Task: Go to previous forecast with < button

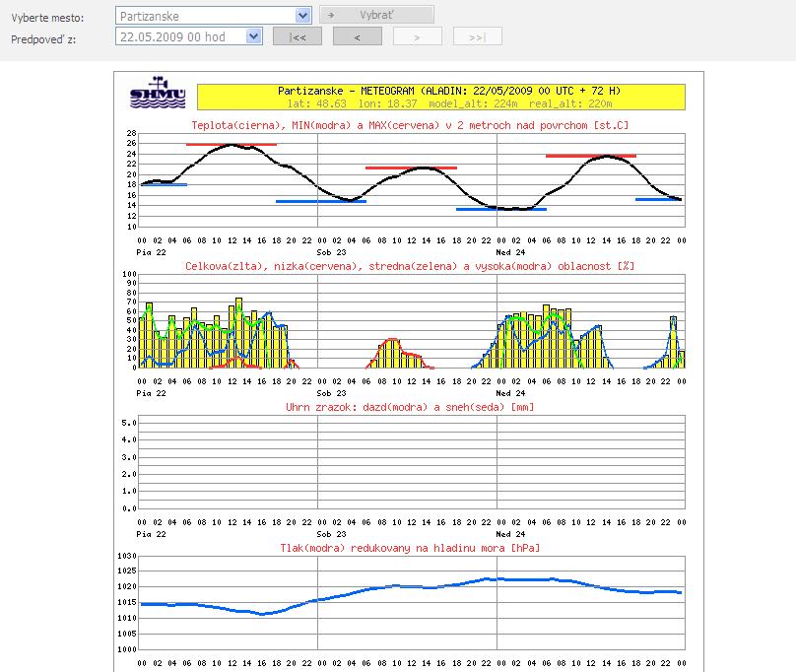Action: point(357,36)
